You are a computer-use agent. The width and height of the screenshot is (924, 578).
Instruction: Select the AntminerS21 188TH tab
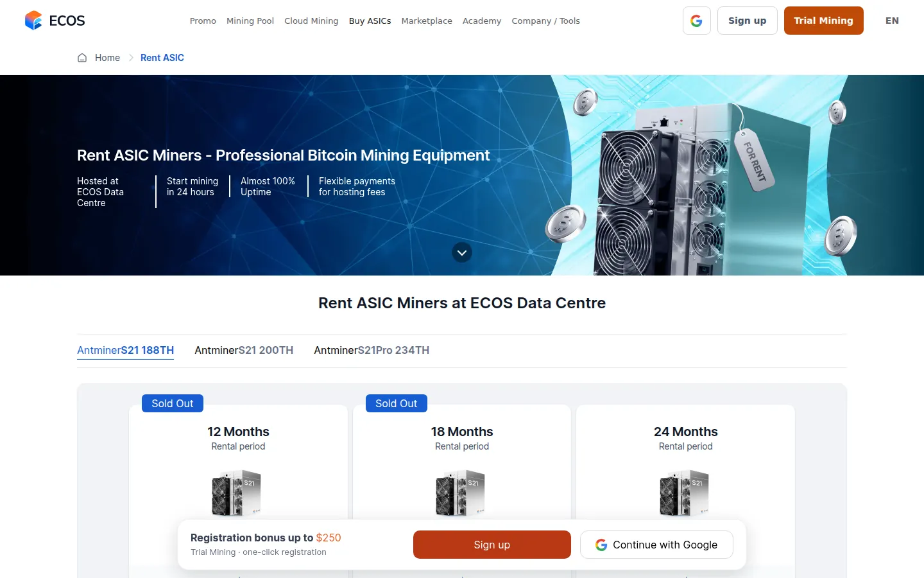125,350
